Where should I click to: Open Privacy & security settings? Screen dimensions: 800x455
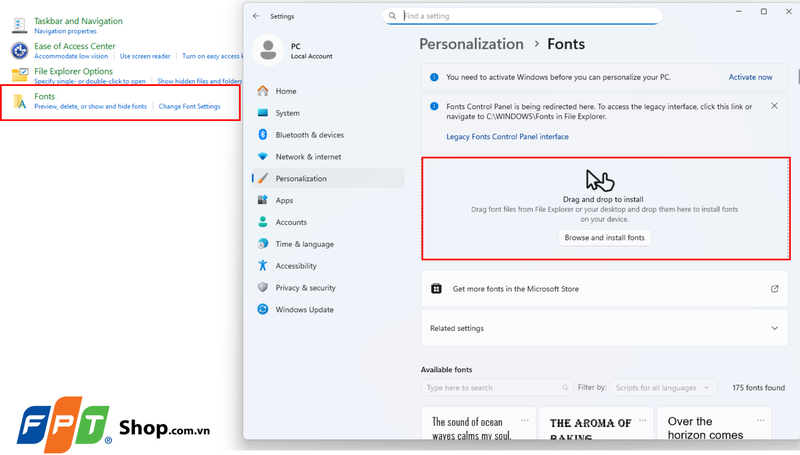(305, 288)
